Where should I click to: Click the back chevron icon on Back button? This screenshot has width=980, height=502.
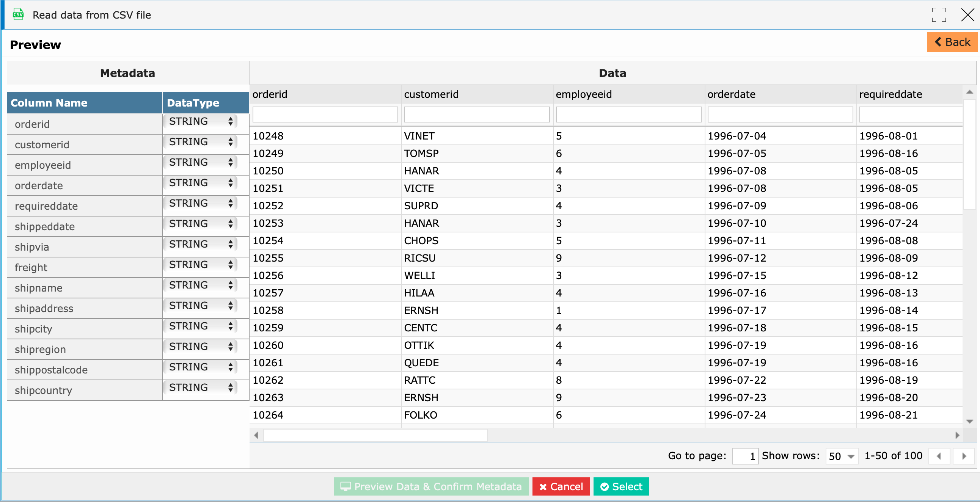(x=938, y=42)
